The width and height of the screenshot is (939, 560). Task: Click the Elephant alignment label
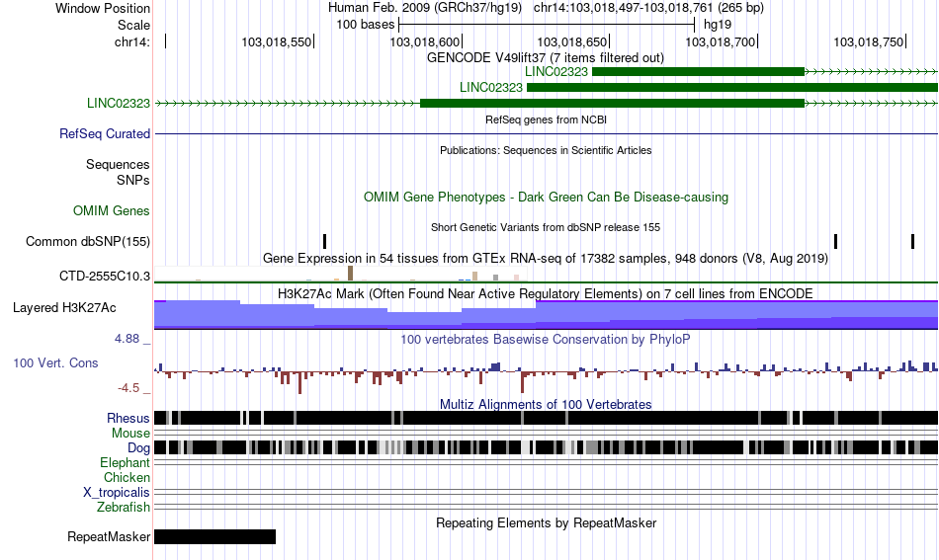click(126, 462)
